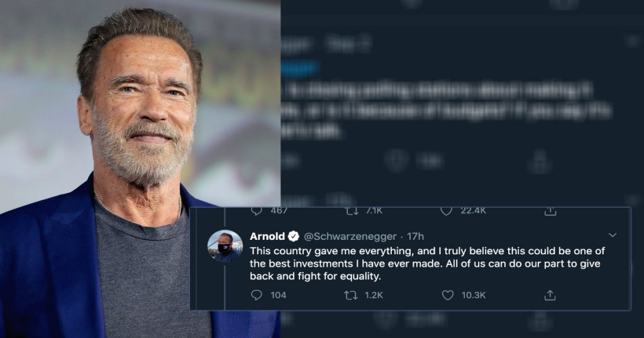Open the options chevron on Arnold's tweet
Image resolution: width=644 pixels, height=338 pixels.
(x=613, y=235)
